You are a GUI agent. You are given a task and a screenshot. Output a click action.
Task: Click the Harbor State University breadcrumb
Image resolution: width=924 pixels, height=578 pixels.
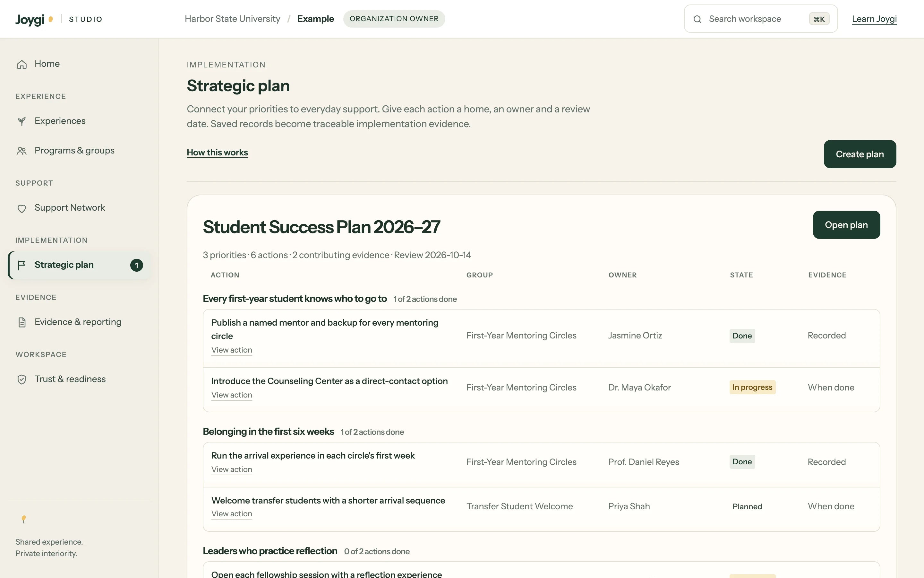tap(232, 19)
